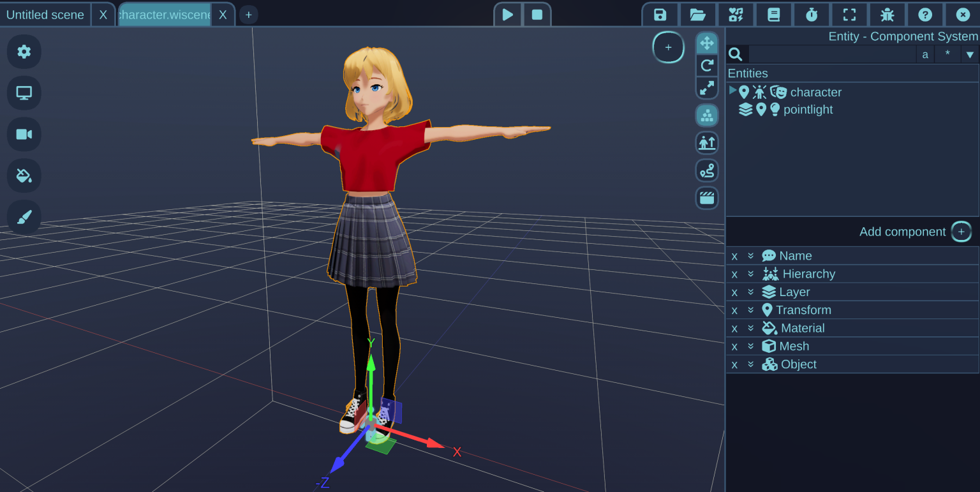980x492 pixels.
Task: Select the rotate gizmo tool
Action: [707, 65]
